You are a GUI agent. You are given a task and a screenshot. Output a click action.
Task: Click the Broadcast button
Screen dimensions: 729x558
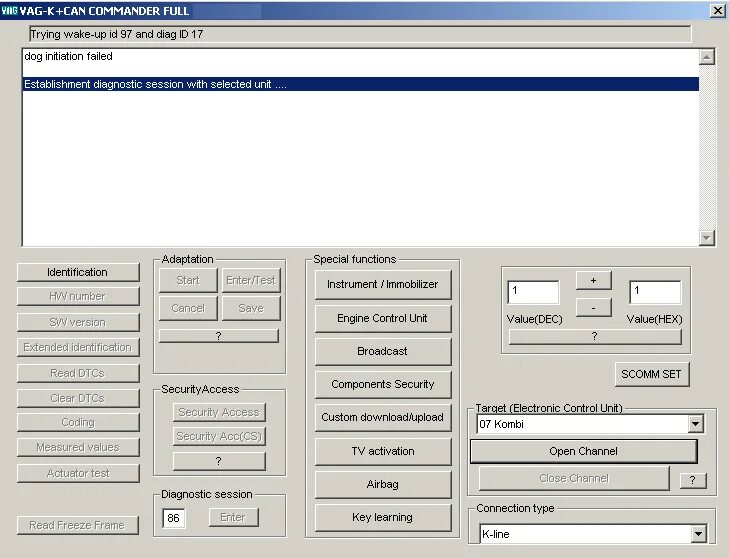[383, 351]
